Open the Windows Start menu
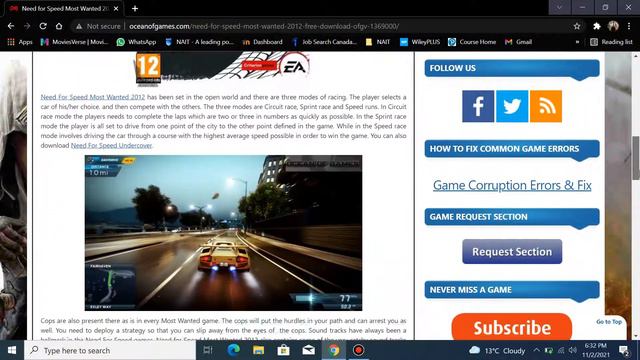This screenshot has height=360, width=640. (12, 350)
